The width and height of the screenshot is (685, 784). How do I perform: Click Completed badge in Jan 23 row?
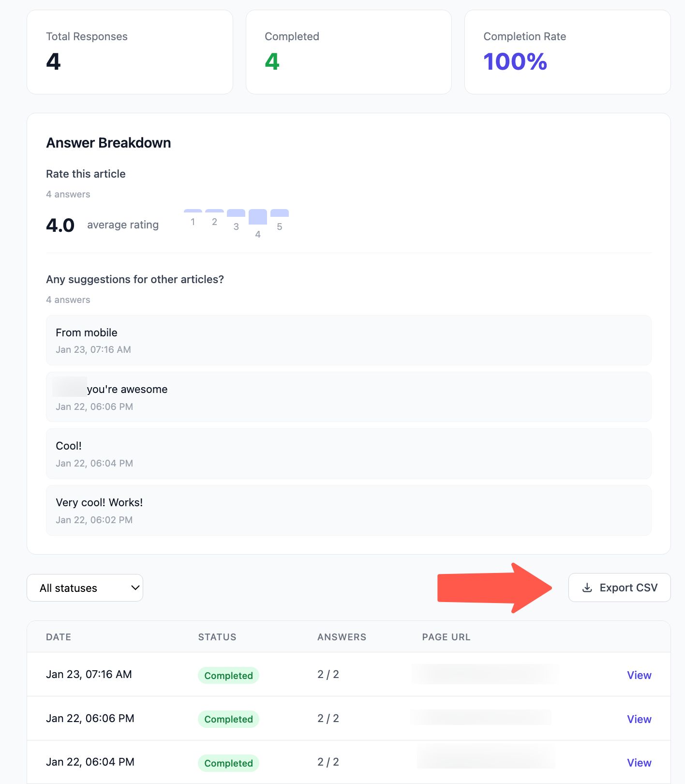[228, 676]
